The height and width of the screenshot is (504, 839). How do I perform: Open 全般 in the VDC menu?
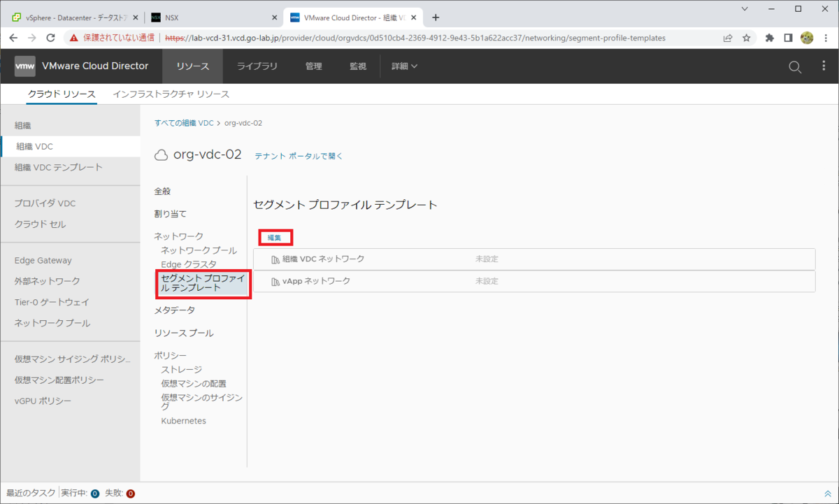tap(162, 192)
